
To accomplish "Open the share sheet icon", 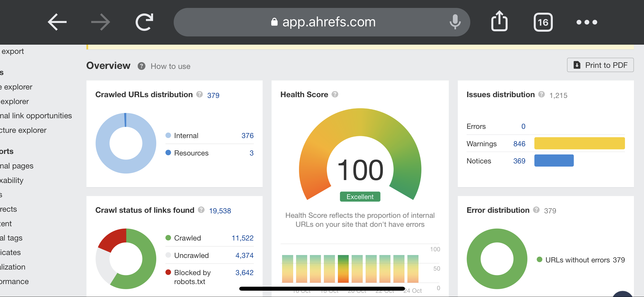I will 499,22.
